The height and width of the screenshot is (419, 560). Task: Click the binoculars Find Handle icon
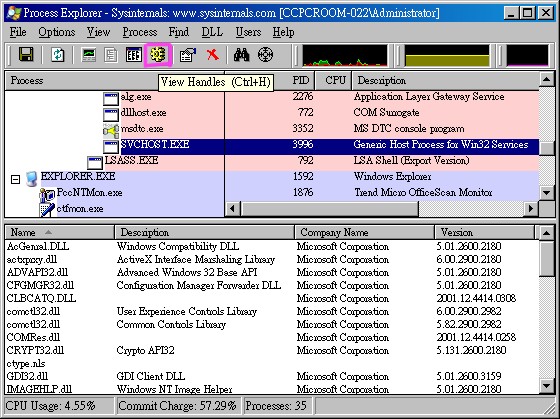241,55
